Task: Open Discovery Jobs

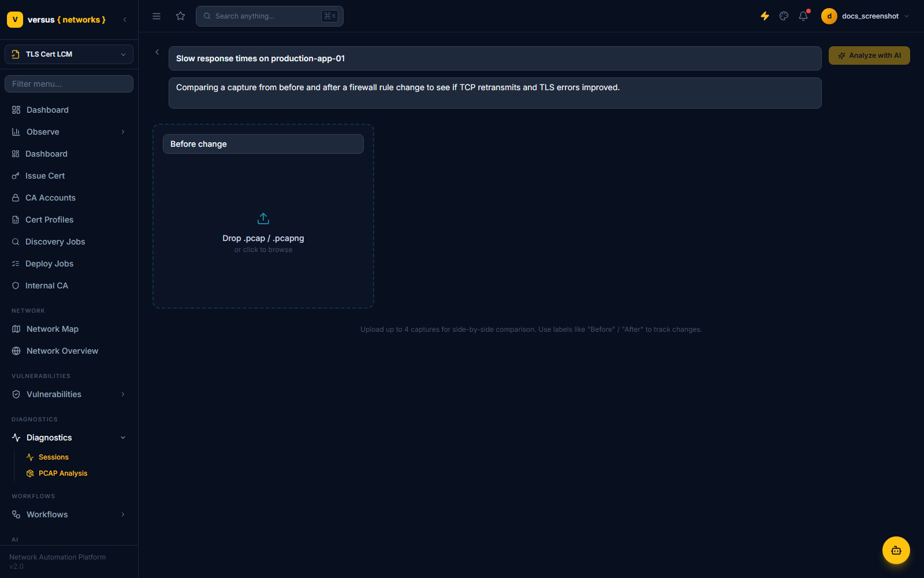Action: point(69,242)
